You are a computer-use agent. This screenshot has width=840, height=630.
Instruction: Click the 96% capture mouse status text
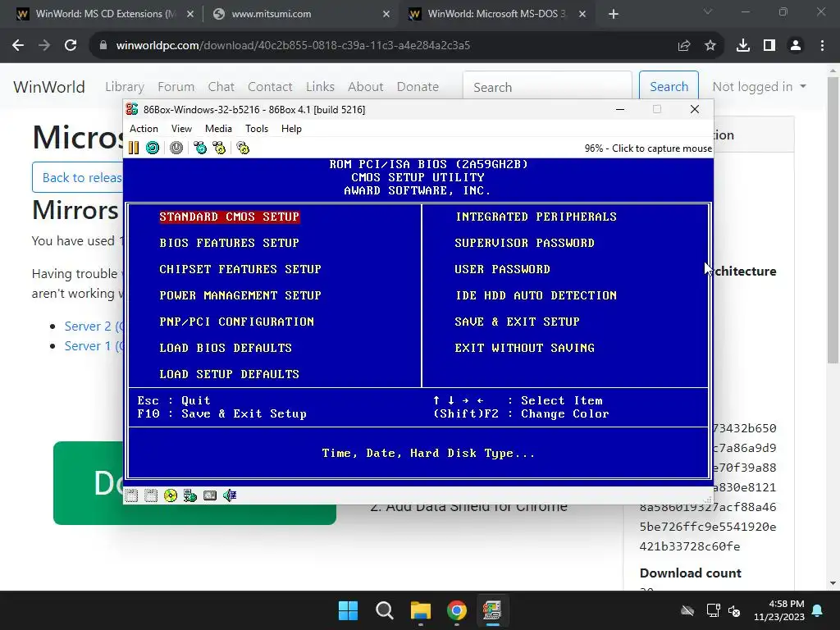pyautogui.click(x=648, y=148)
